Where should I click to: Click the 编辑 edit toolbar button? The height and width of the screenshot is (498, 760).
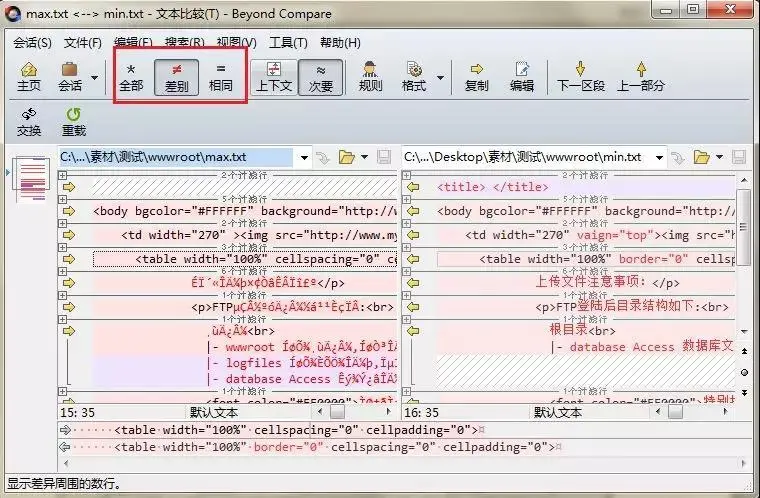click(522, 77)
